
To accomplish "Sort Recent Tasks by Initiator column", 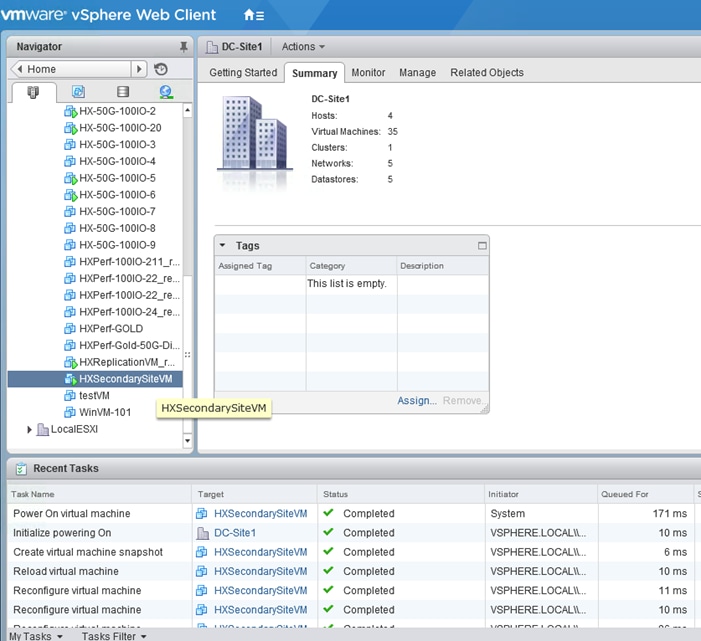I will pos(541,494).
